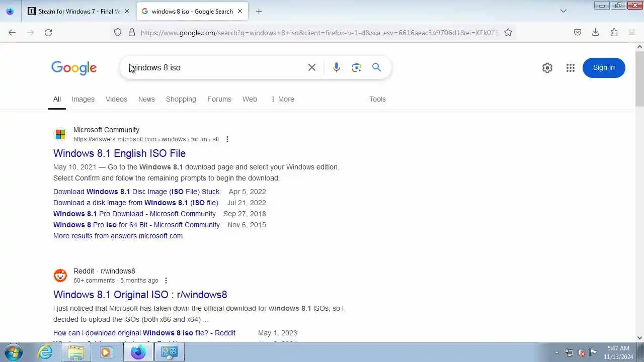Click the Reddit favicon icon
This screenshot has height=362, width=644.
(60, 276)
